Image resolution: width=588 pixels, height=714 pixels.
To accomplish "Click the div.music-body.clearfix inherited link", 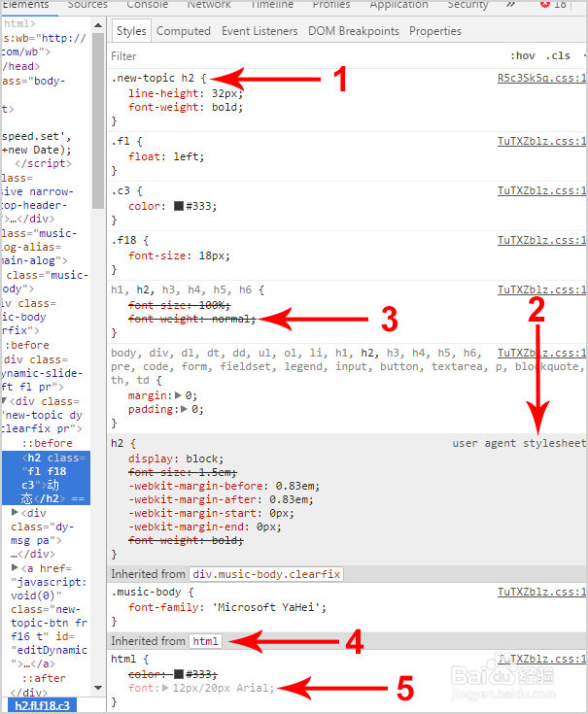I will (x=266, y=574).
